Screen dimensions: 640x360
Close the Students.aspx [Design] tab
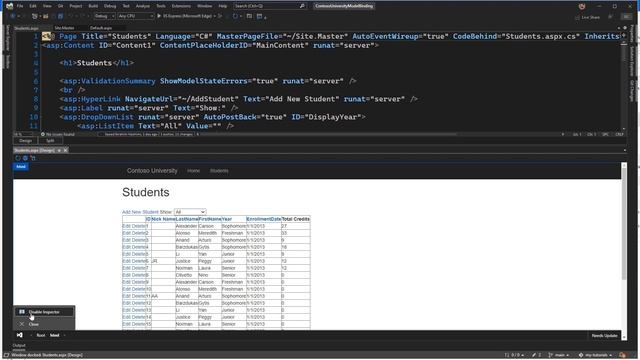click(65, 151)
